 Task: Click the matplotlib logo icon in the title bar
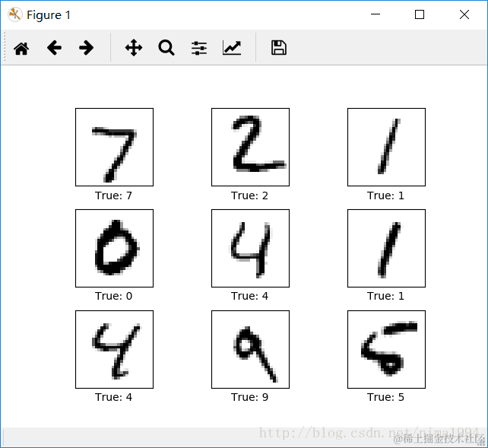pyautogui.click(x=15, y=14)
